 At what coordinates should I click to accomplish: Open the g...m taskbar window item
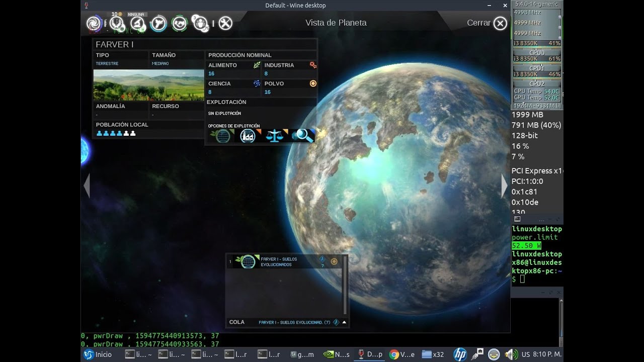click(x=302, y=354)
